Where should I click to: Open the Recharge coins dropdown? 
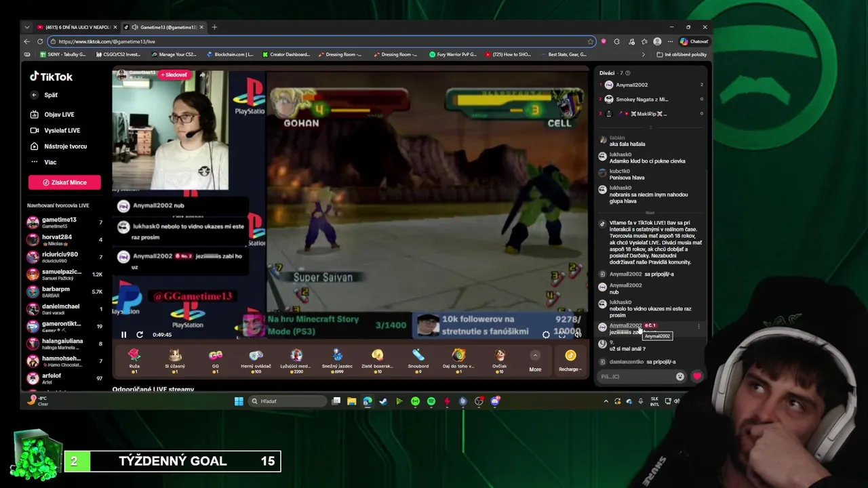click(570, 360)
